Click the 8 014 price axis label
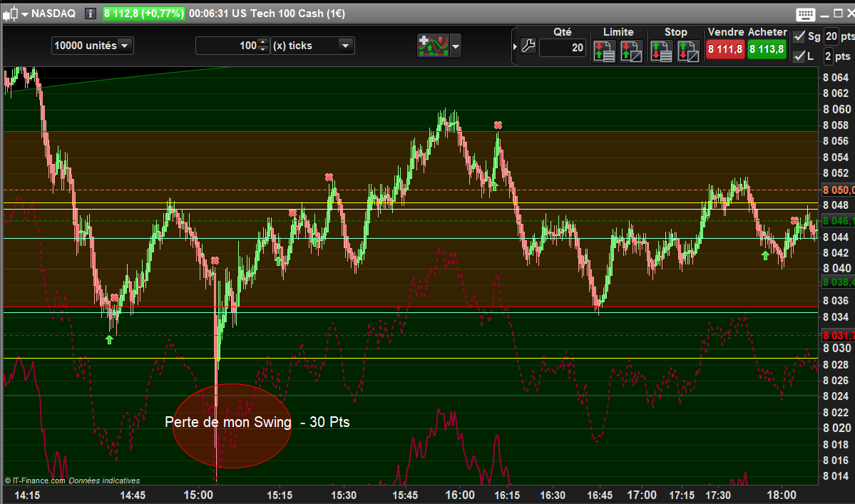Screen dimensions: 855x504 tap(836, 475)
